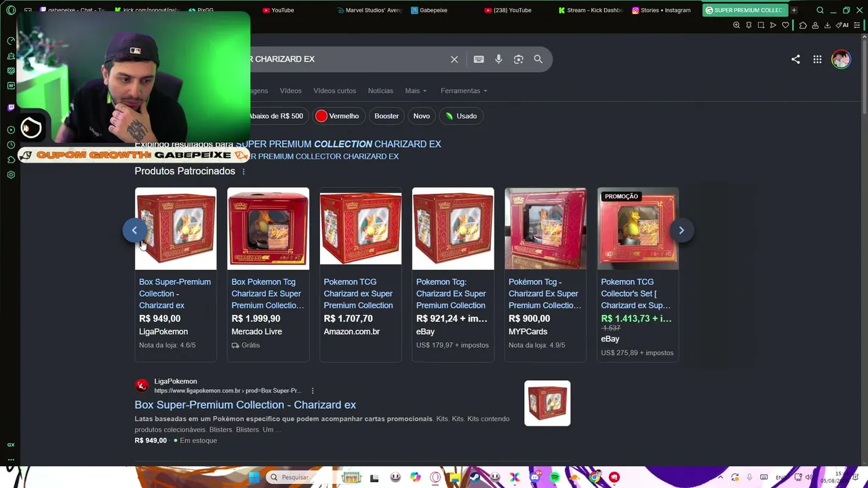Toggle the Usado condition filter
Screen dimensions: 868x488
[461, 116]
